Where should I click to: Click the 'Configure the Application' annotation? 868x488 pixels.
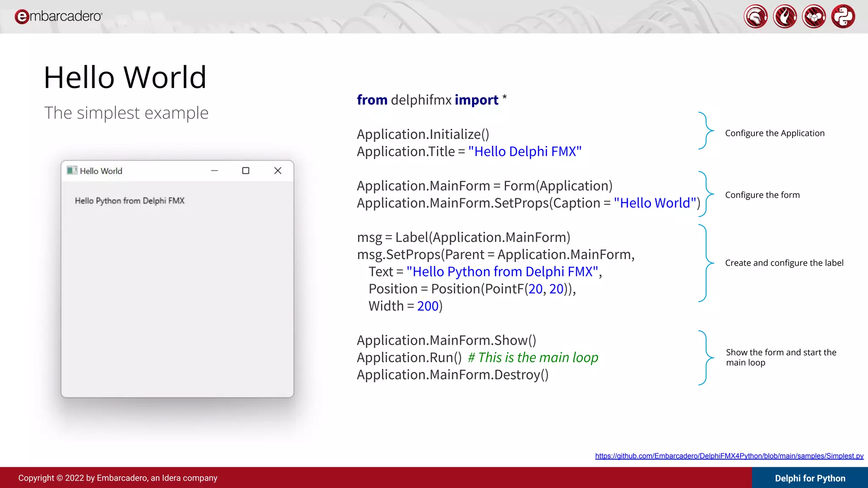pyautogui.click(x=774, y=133)
